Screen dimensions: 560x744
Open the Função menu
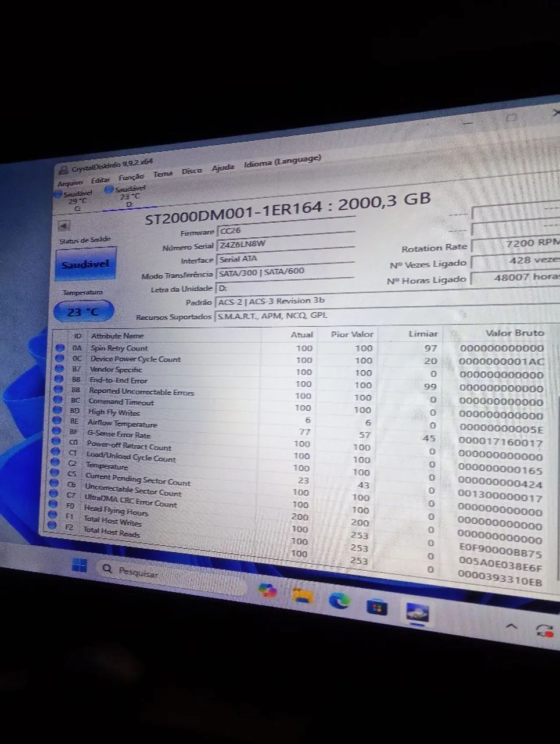[x=131, y=178]
